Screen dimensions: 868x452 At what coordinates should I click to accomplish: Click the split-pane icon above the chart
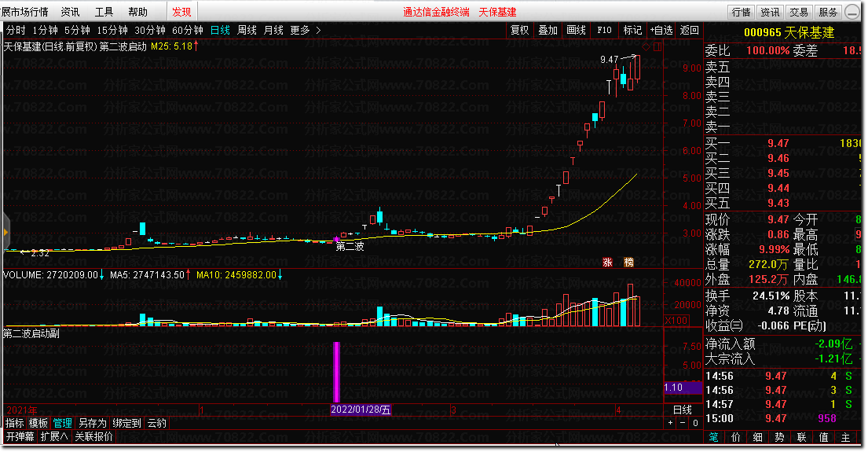(657, 46)
